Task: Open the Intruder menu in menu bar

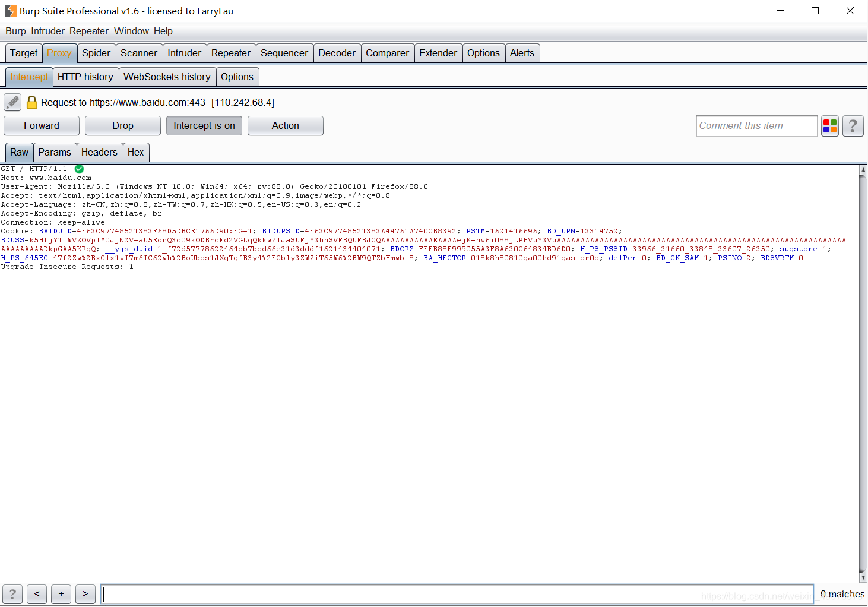Action: coord(48,31)
